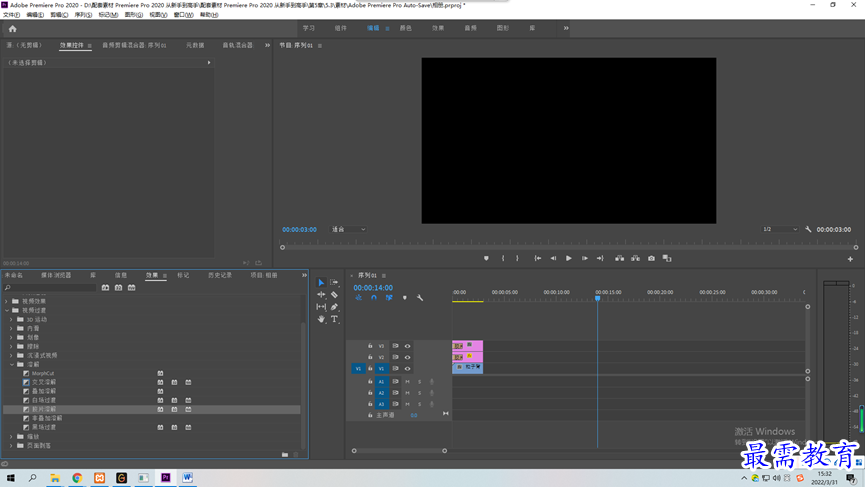Click the Extract button
Image resolution: width=865 pixels, height=487 pixels.
[x=636, y=258]
